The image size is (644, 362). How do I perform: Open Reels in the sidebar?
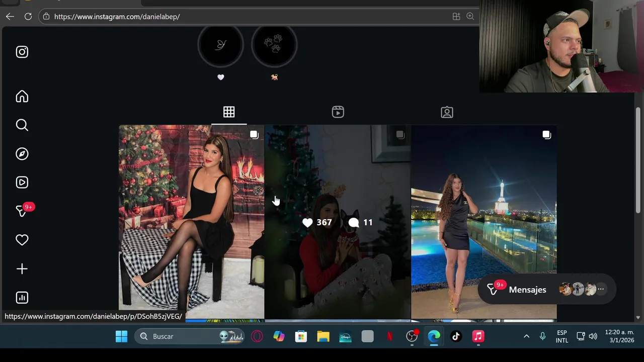[x=22, y=183]
